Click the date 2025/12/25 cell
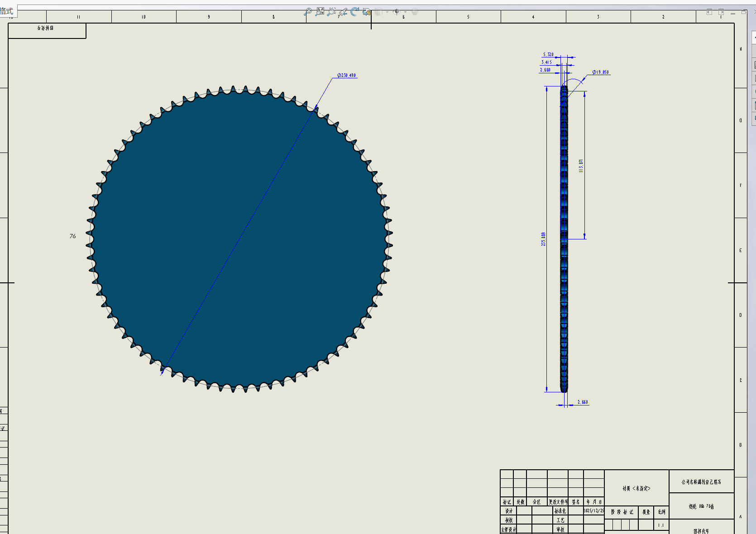This screenshot has width=756, height=534. (594, 510)
